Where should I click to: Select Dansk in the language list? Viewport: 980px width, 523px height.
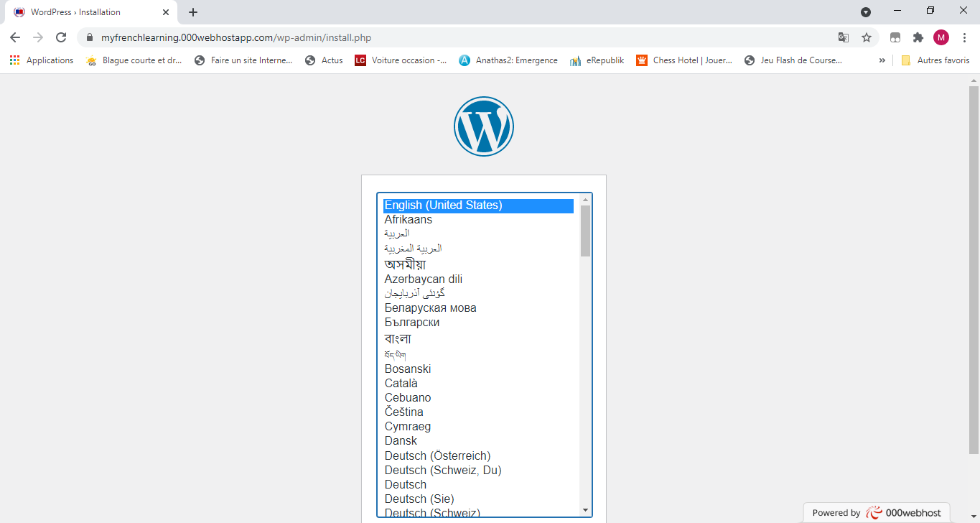coord(478,441)
